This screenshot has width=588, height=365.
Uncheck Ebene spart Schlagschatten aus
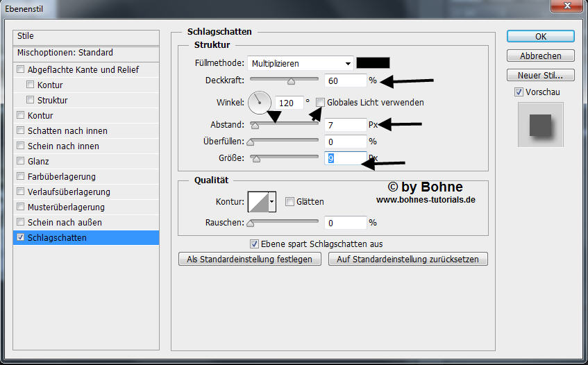[x=254, y=244]
